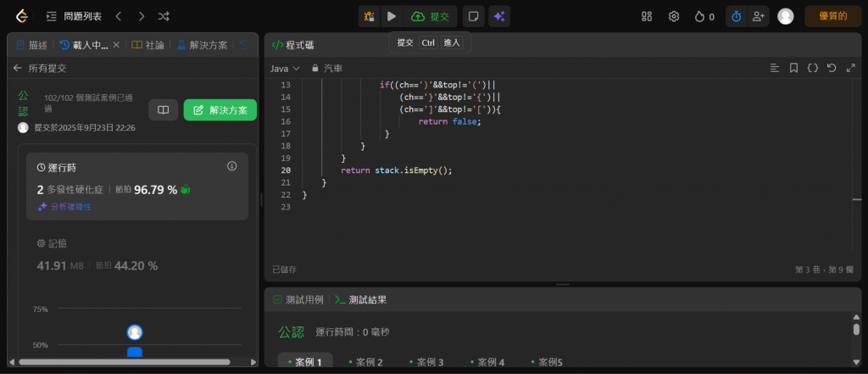Click left arrow of horizontal scrollbar

pos(12,362)
